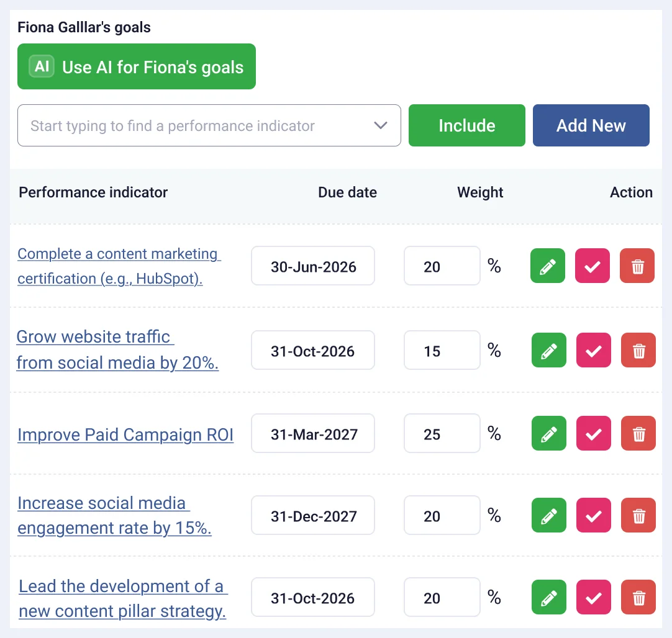Click the 30-Jun-2026 due date field
Screen dimensions: 672x638
(313, 266)
